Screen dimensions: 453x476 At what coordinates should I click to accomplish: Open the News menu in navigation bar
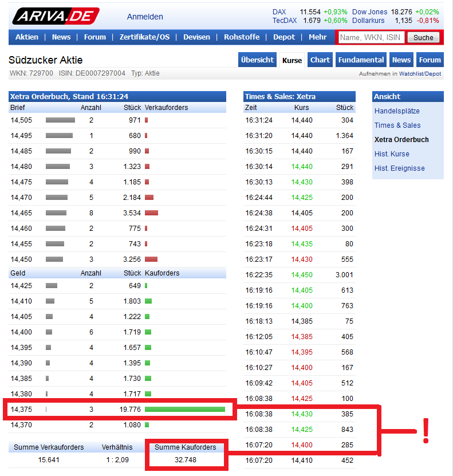coord(61,37)
